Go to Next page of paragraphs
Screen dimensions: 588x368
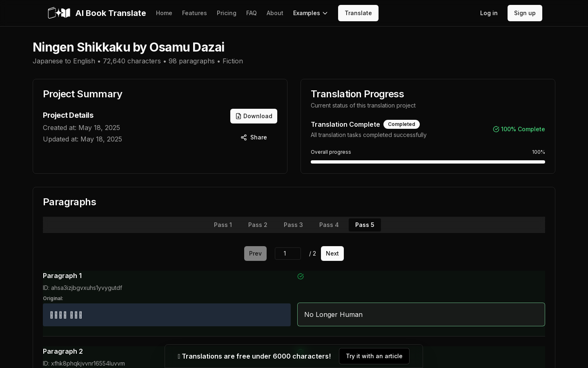click(332, 254)
